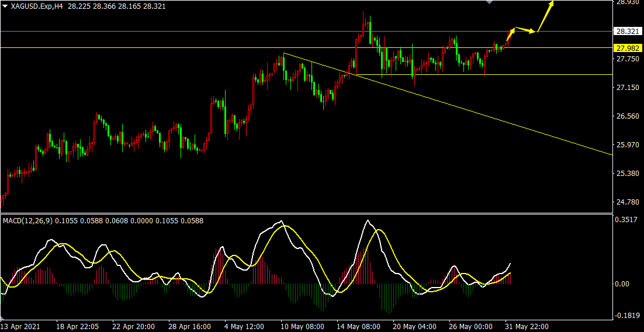Select the tall upward yellow arrow tip
644x332 pixels.
[x=552, y=4]
